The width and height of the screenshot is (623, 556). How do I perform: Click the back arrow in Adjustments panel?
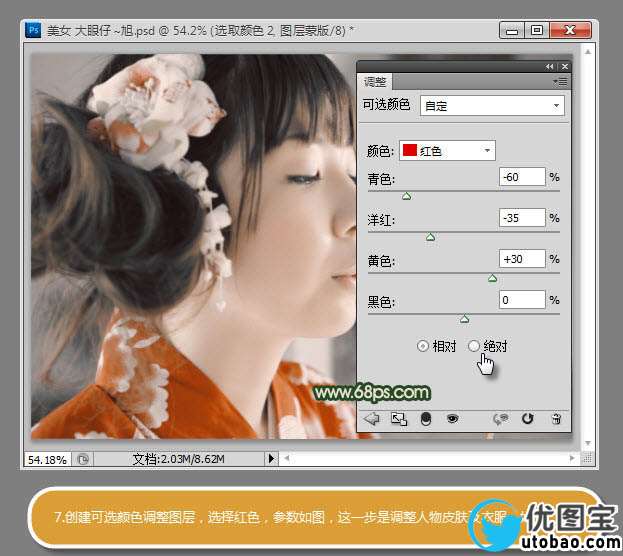[371, 418]
